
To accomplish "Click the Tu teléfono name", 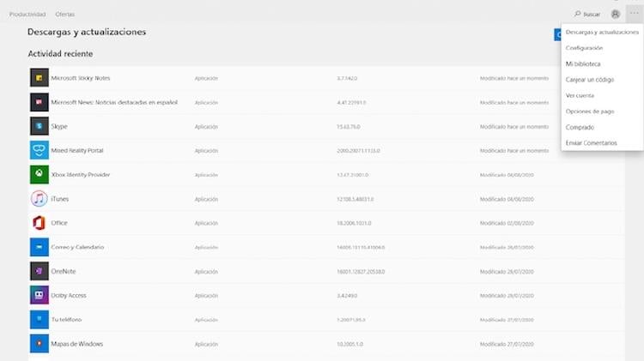I will [x=66, y=320].
